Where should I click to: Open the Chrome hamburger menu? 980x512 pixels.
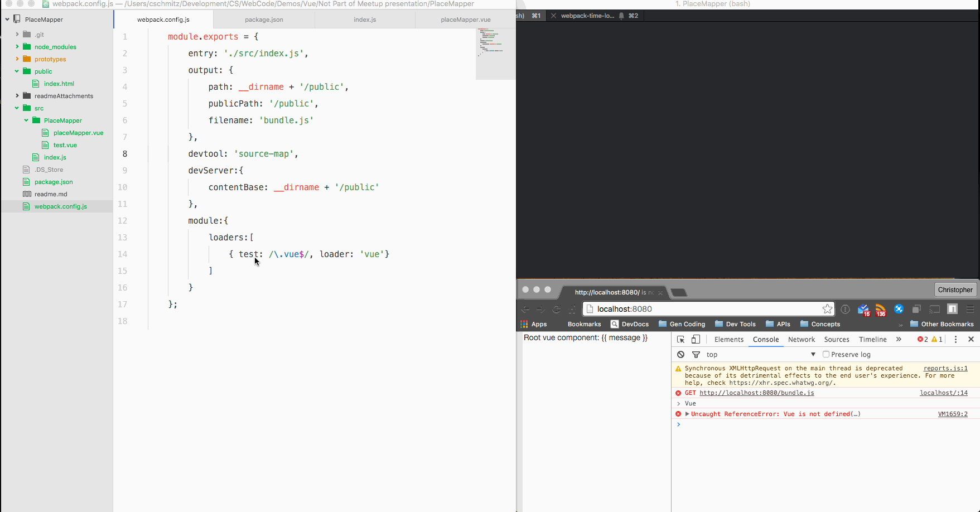(x=970, y=309)
